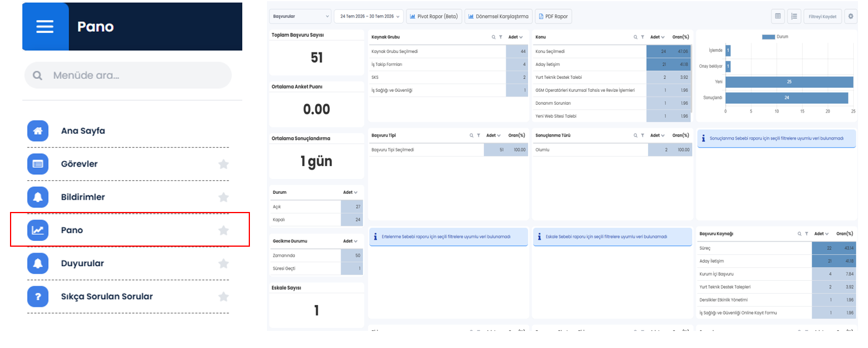Screen dimensions: 868x348
Task: Switch to table grid view icon
Action: click(778, 16)
